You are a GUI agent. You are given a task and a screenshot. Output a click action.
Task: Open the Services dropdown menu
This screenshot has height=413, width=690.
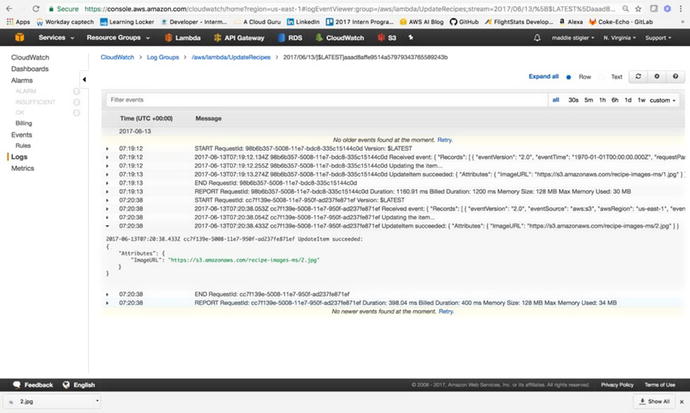tap(56, 38)
